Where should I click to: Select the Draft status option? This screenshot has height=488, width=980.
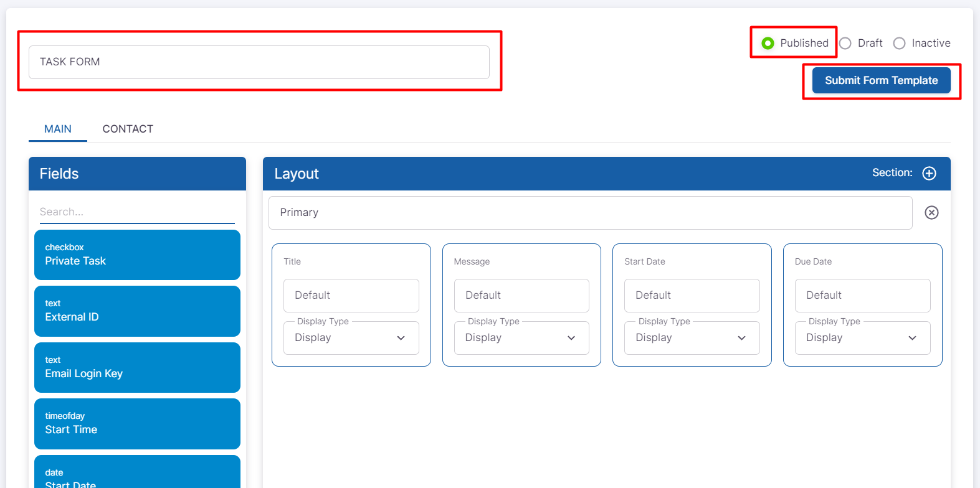(845, 43)
